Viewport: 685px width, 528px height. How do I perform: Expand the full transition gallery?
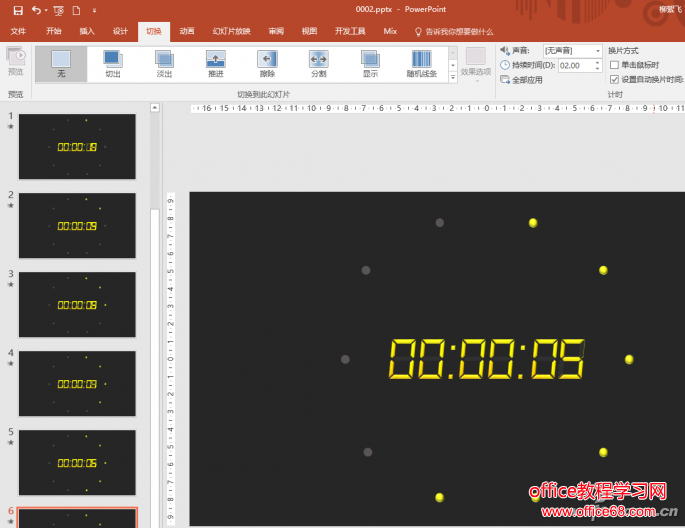coord(453,77)
